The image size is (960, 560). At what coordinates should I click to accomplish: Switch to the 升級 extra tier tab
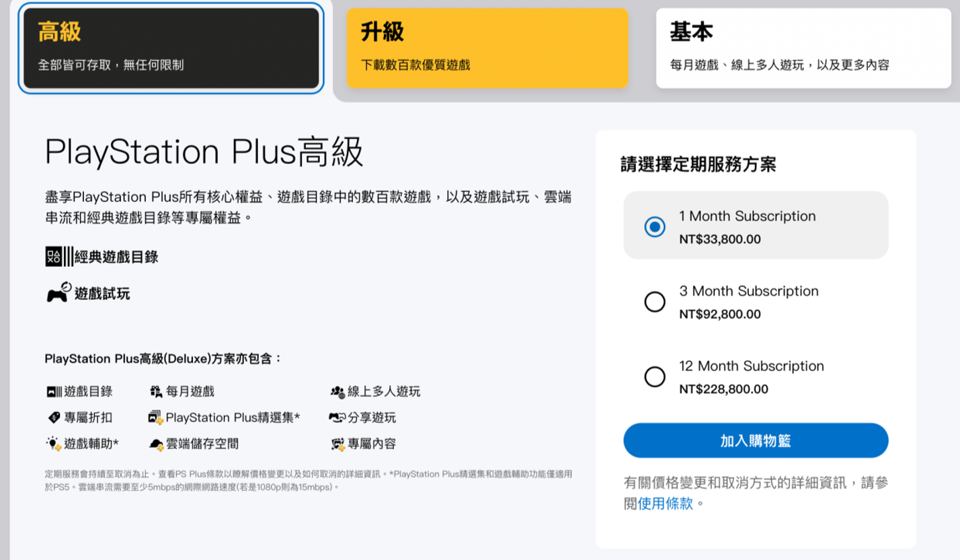click(x=487, y=48)
